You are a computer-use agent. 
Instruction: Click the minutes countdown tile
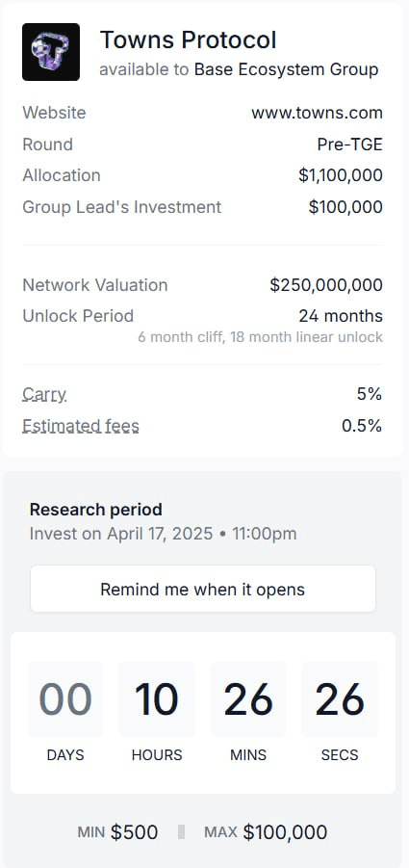pos(248,699)
